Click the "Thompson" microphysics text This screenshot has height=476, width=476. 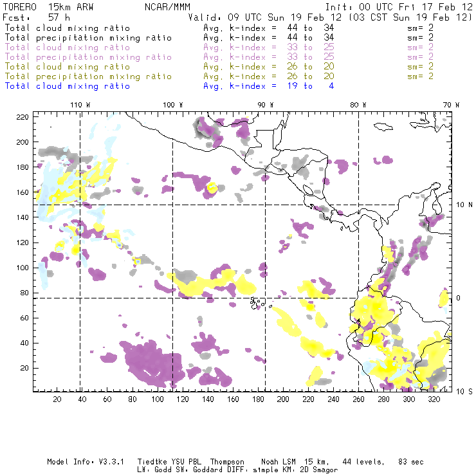(x=227, y=462)
